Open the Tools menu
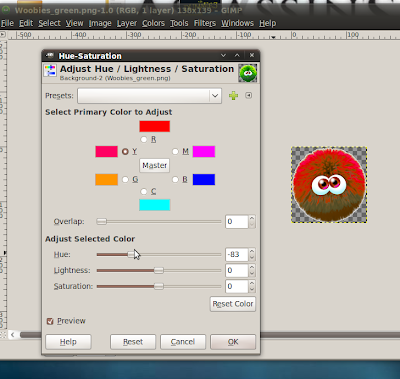This screenshot has width=400, height=379. coord(179,23)
